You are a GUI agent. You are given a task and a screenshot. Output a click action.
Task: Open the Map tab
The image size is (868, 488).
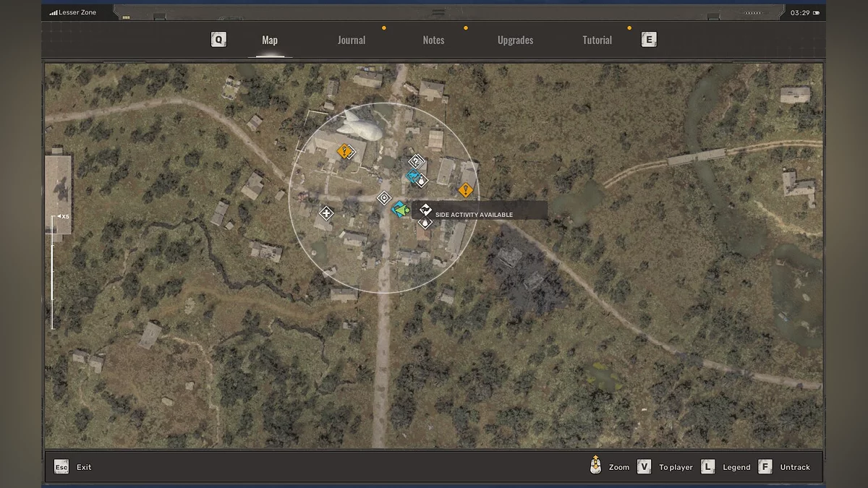click(x=270, y=40)
